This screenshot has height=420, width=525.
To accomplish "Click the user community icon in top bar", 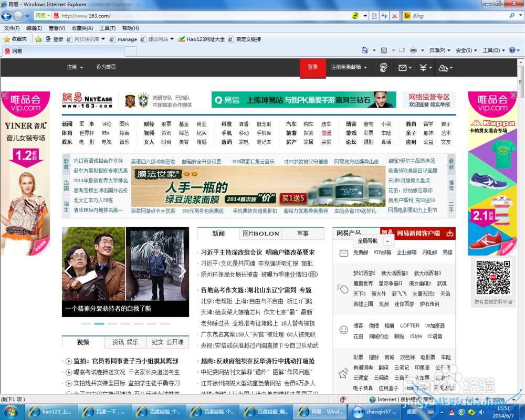I will click(x=443, y=68).
